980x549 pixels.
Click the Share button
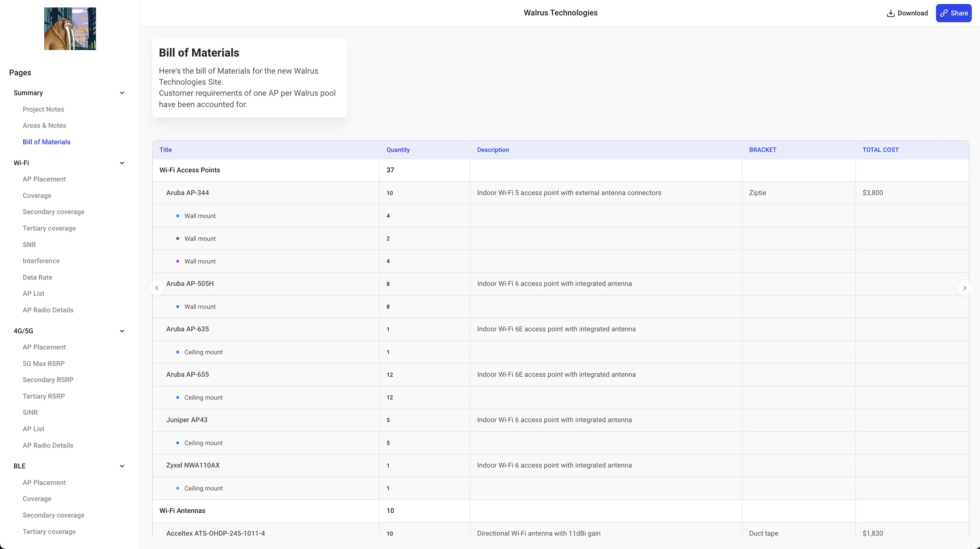(953, 13)
